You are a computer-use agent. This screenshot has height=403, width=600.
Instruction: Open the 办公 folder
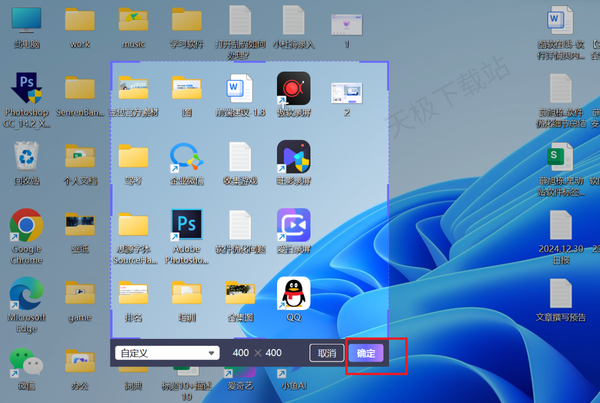[x=80, y=361]
